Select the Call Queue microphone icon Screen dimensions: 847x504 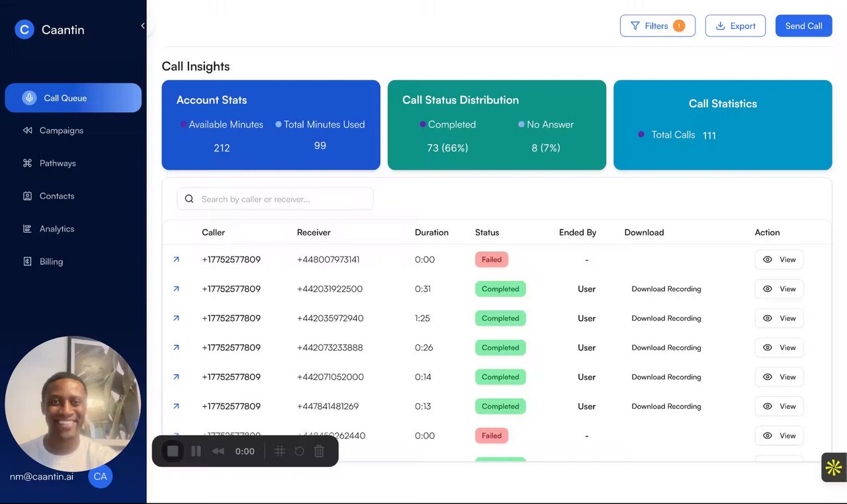tap(29, 98)
